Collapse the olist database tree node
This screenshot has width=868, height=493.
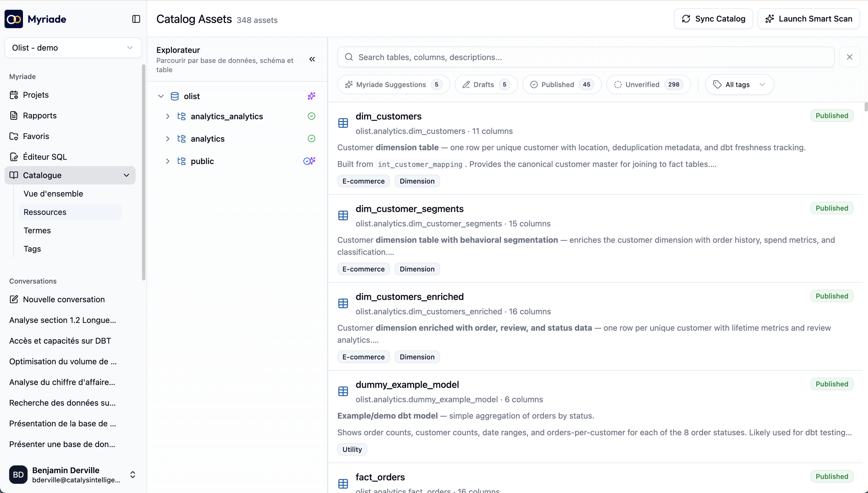click(x=161, y=96)
